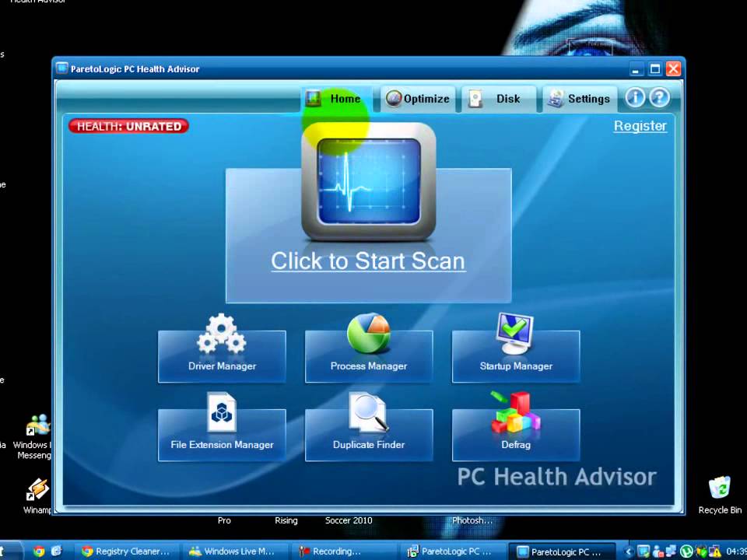
Task: Click the Defrag colored blocks icon
Action: (x=515, y=412)
